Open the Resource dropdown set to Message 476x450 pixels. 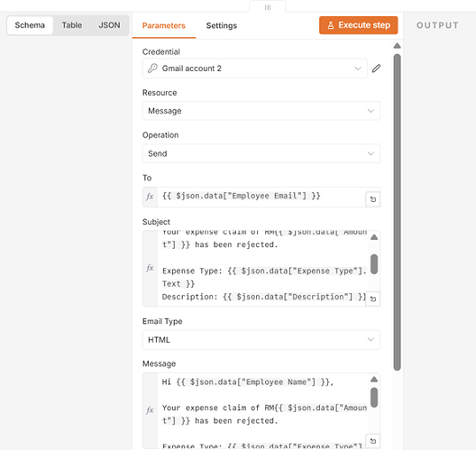[x=261, y=111]
